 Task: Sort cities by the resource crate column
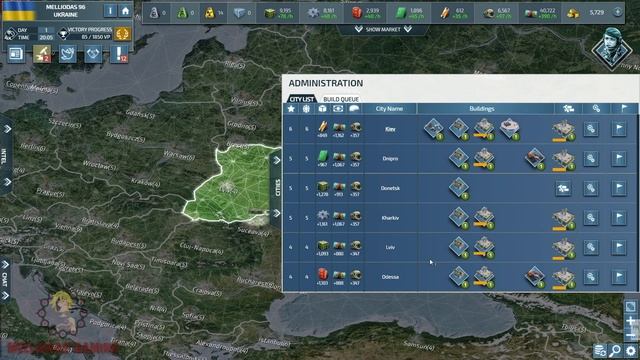click(x=322, y=109)
